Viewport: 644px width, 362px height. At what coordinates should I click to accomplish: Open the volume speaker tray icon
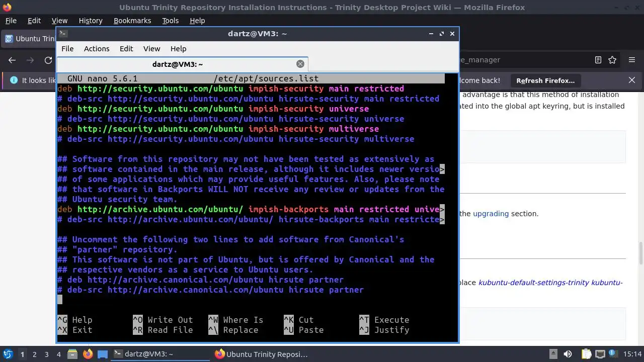pos(568,354)
